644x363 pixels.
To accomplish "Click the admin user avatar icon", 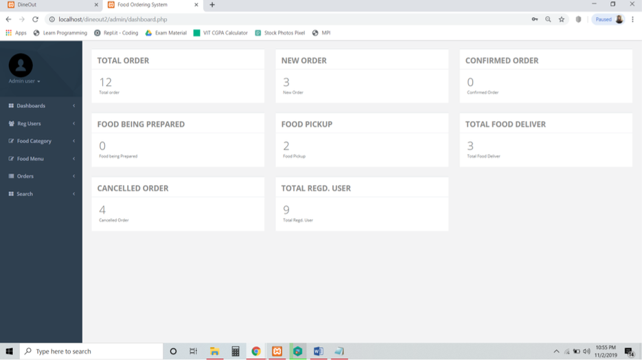I will [x=21, y=65].
